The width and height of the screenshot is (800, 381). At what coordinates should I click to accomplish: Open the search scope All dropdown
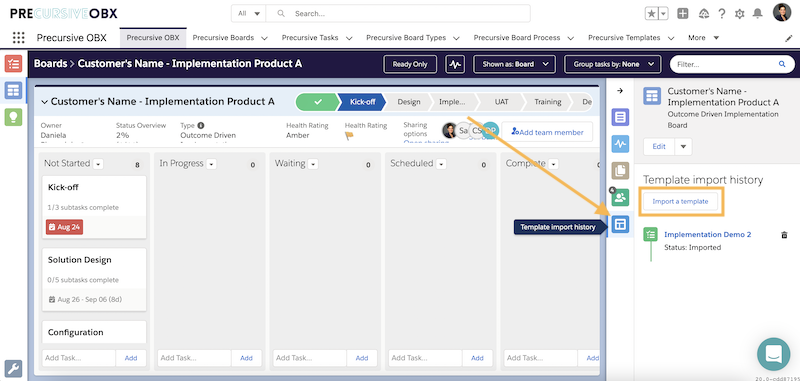click(x=248, y=14)
